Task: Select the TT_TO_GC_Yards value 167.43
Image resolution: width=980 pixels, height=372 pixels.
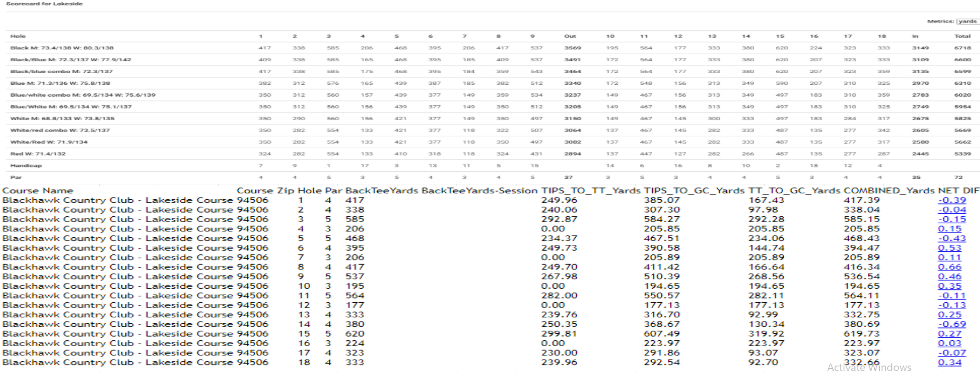Action: 767,200
